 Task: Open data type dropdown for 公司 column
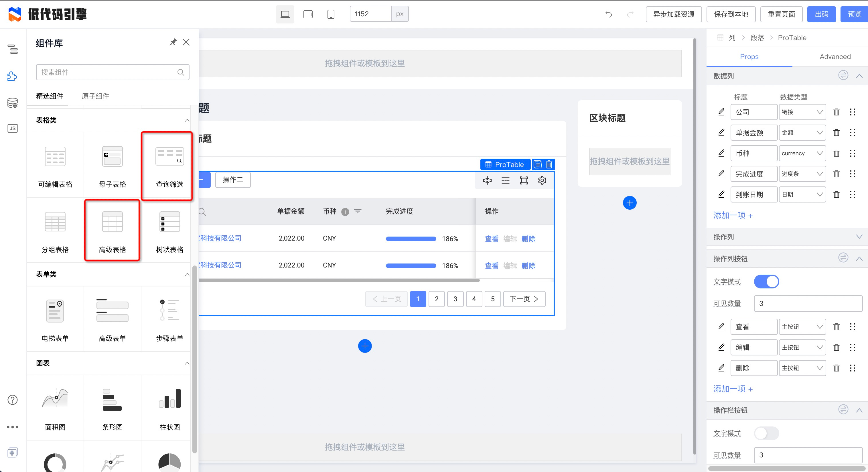pos(802,112)
